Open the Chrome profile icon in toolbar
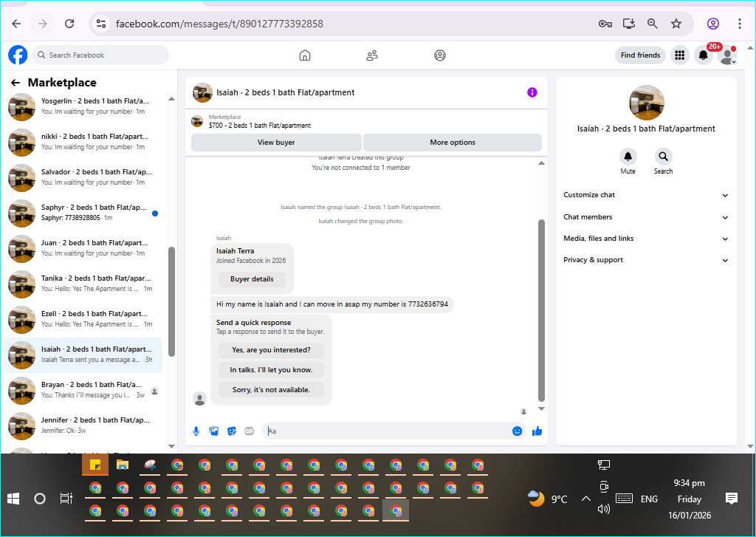Viewport: 756px width, 537px height. [713, 24]
